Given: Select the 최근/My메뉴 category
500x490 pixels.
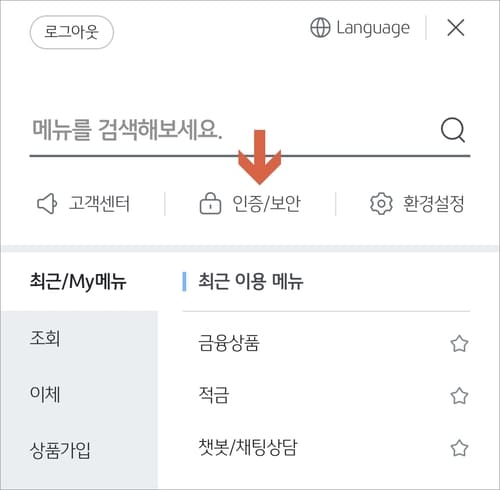Looking at the screenshot, I should (79, 282).
